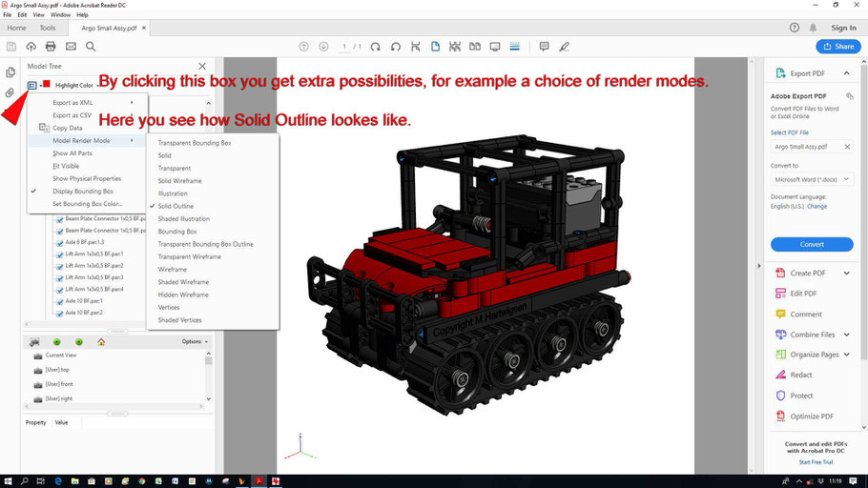Click the page number input field
The image size is (868, 488).
[344, 47]
